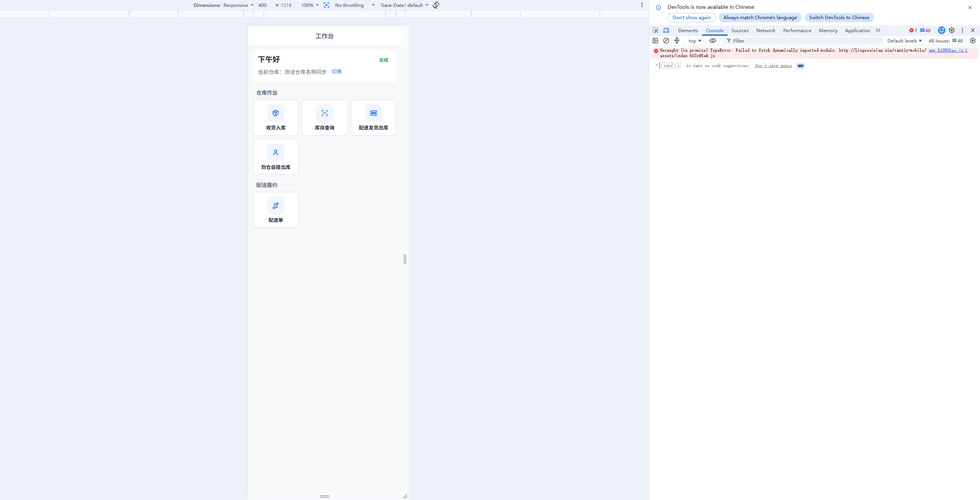Image resolution: width=980 pixels, height=500 pixels.
Task: Open the 配送单 delivery order card
Action: (x=276, y=210)
